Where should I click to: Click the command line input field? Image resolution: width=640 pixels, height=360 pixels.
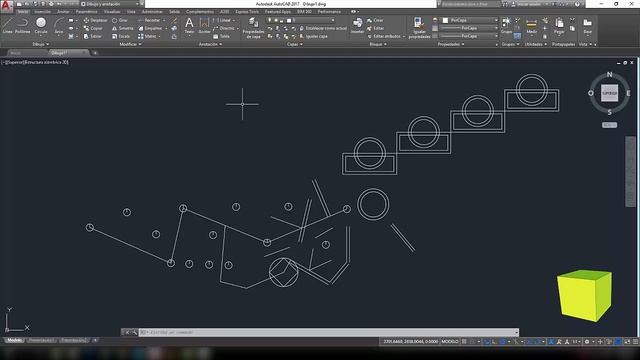tap(329, 332)
